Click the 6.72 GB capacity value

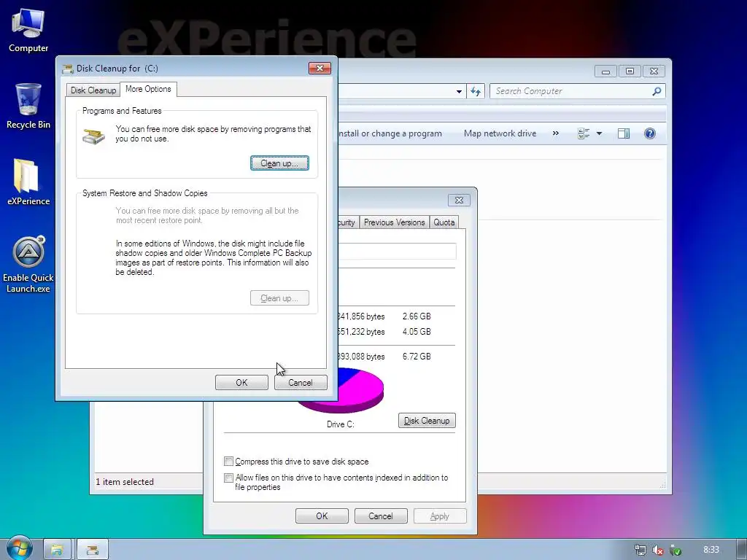(x=417, y=356)
